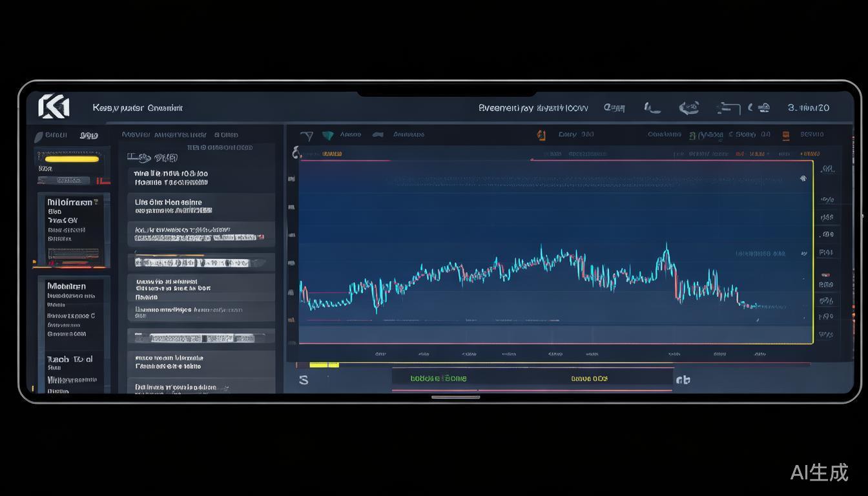
Task: Click the yellow-text button below the chart
Action: coord(589,378)
